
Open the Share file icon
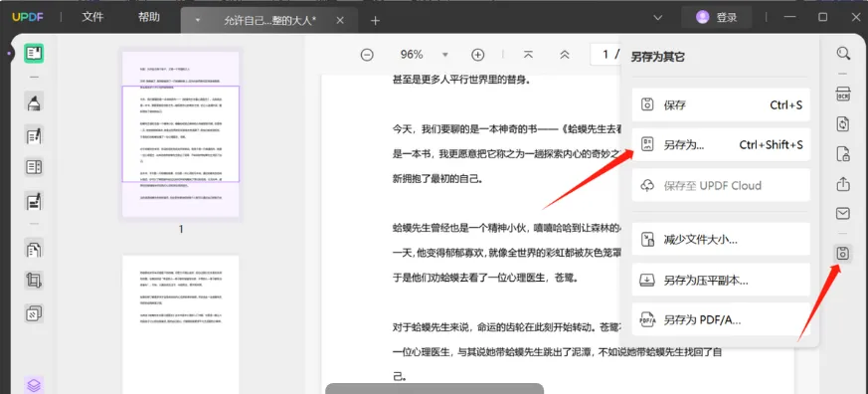[843, 183]
